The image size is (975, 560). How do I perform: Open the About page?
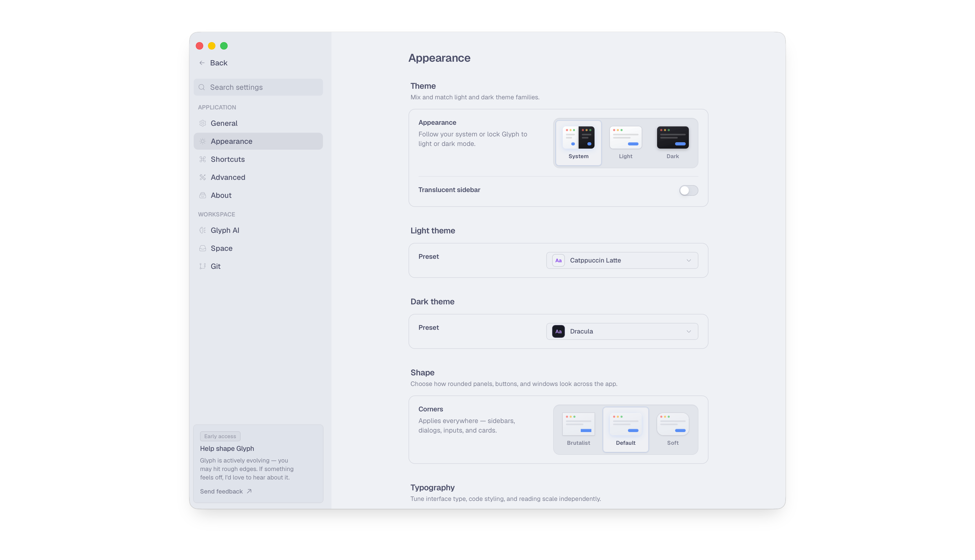pos(258,195)
